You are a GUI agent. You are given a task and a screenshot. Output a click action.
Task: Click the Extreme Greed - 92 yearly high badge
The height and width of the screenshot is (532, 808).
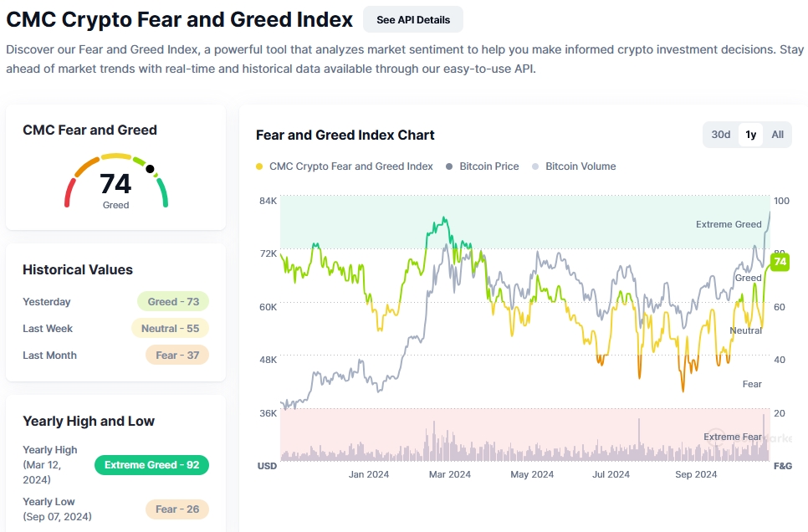coord(151,465)
